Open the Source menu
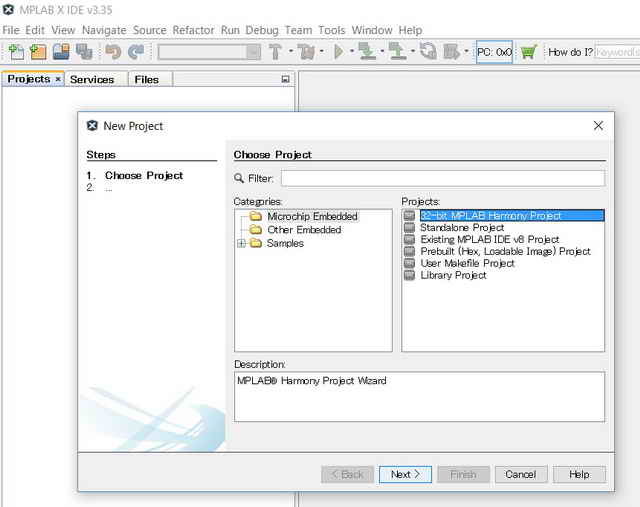Viewport: 640px width, 507px height. tap(149, 30)
